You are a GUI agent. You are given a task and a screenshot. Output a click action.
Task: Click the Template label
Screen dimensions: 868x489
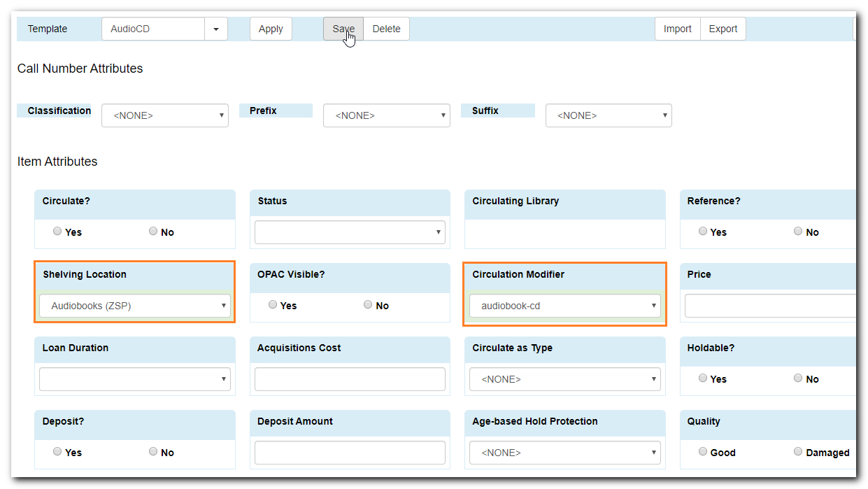[x=48, y=29]
